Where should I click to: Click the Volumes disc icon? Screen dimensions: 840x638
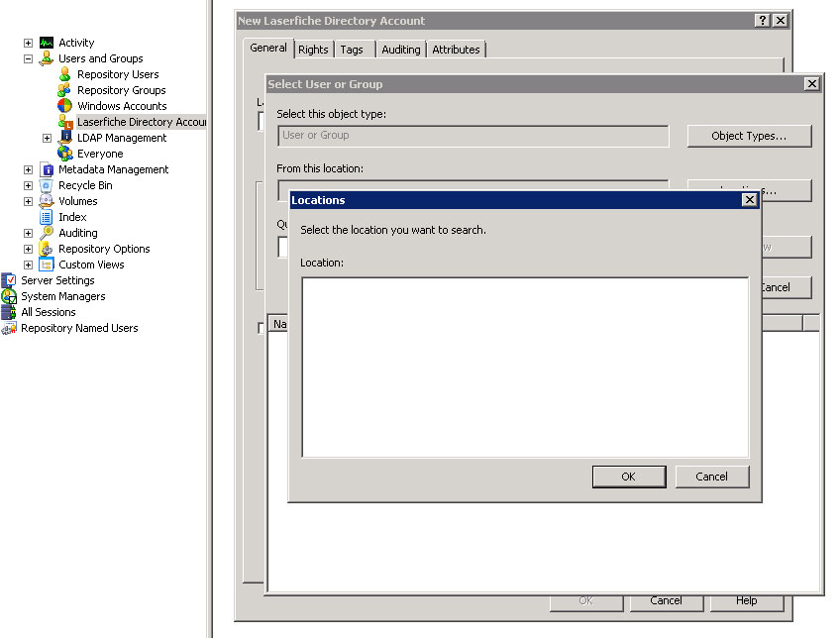(47, 201)
